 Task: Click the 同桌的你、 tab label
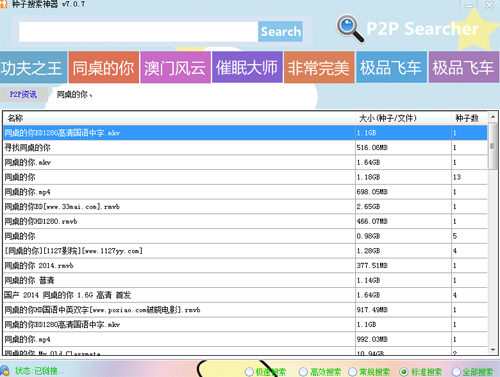(74, 95)
